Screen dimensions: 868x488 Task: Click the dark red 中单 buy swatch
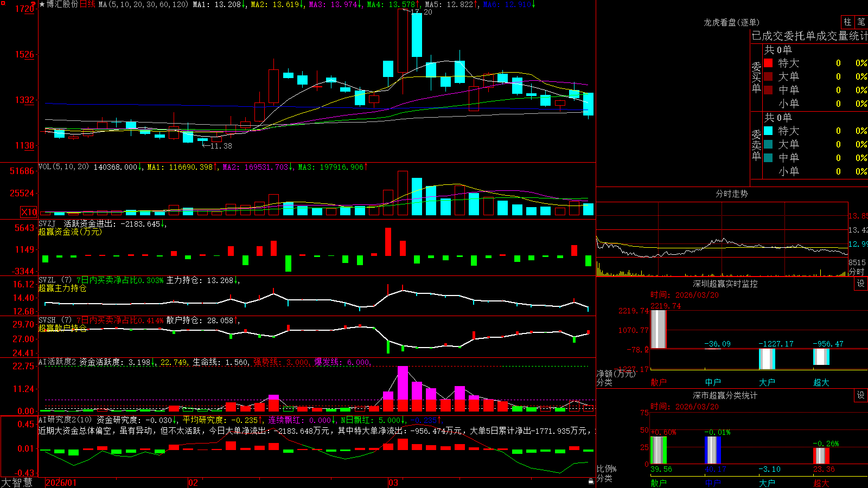click(x=768, y=90)
